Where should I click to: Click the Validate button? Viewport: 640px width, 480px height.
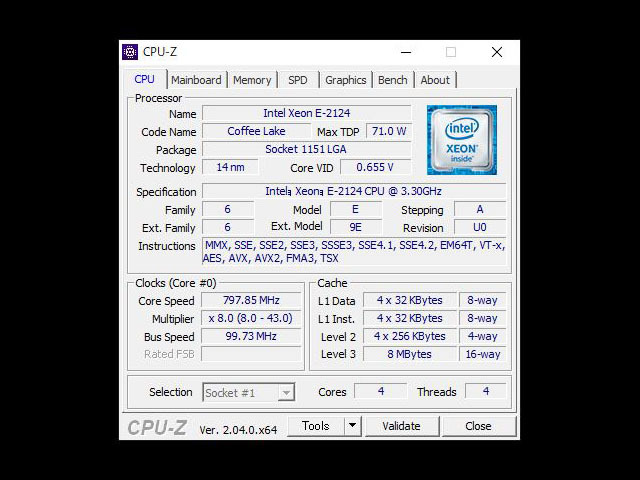click(x=402, y=426)
